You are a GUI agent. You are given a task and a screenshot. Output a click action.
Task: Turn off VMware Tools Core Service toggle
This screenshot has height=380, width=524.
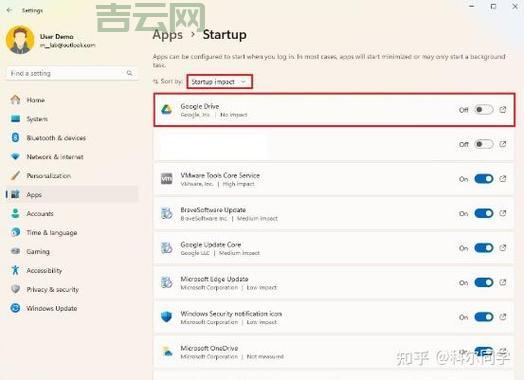coord(484,179)
